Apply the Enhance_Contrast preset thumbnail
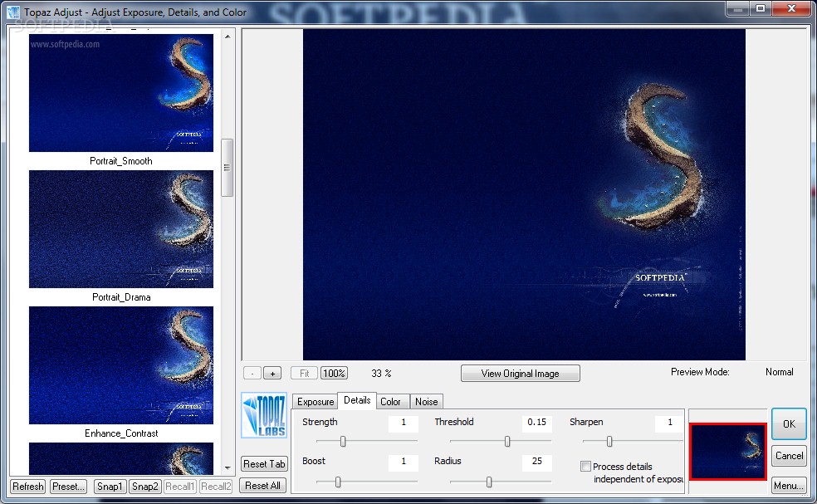This screenshot has height=504, width=817. [x=121, y=365]
